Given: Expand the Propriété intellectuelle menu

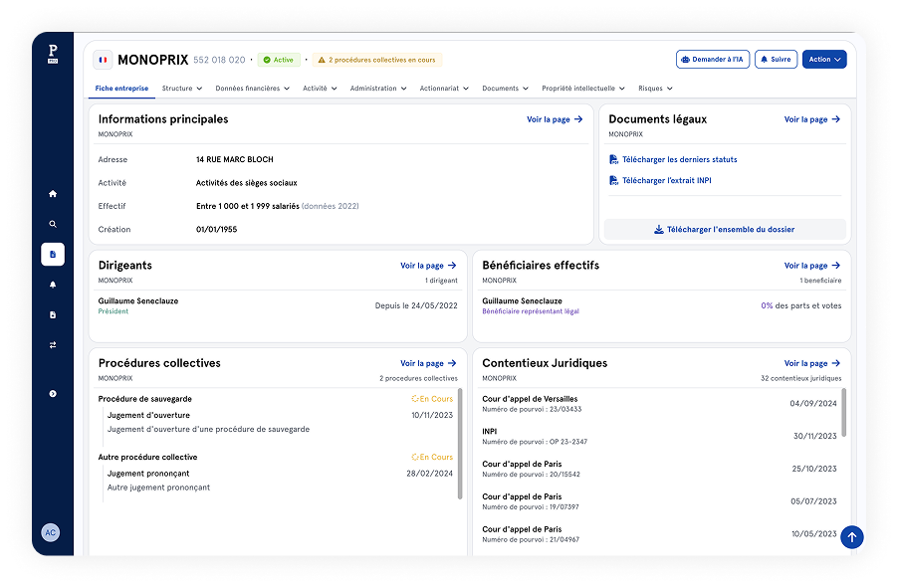Looking at the screenshot, I should (x=583, y=89).
